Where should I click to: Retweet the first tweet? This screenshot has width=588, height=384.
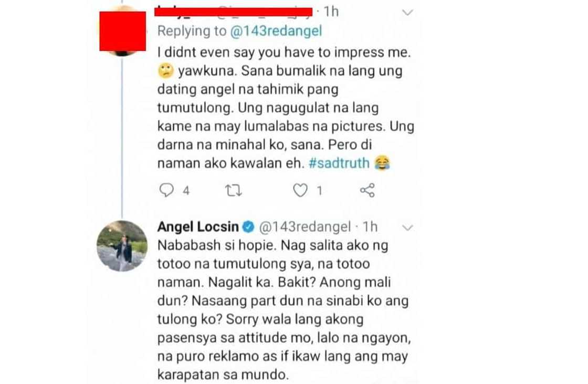click(x=233, y=190)
